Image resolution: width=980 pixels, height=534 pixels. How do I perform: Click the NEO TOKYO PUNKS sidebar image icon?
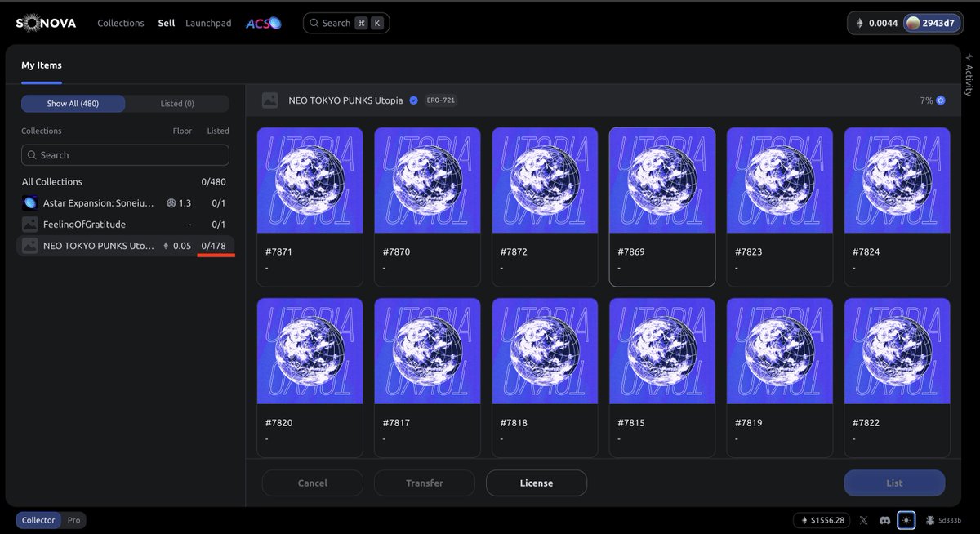click(30, 245)
